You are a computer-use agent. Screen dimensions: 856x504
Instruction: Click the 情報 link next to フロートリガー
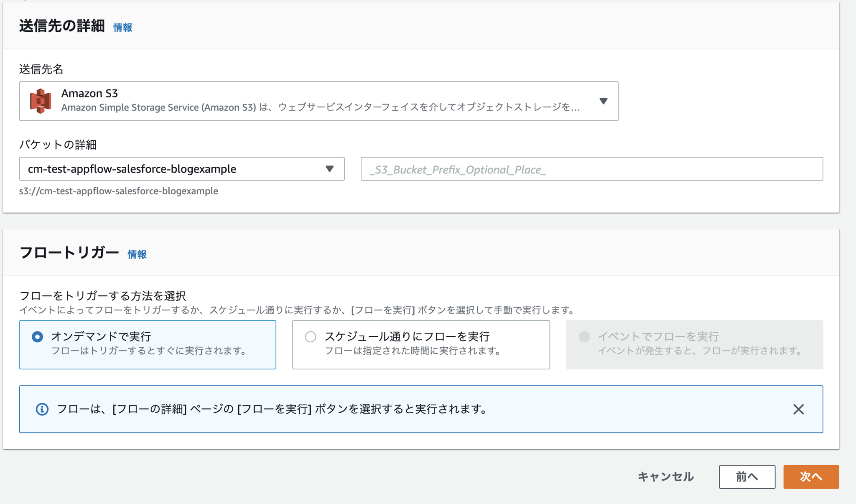(137, 254)
